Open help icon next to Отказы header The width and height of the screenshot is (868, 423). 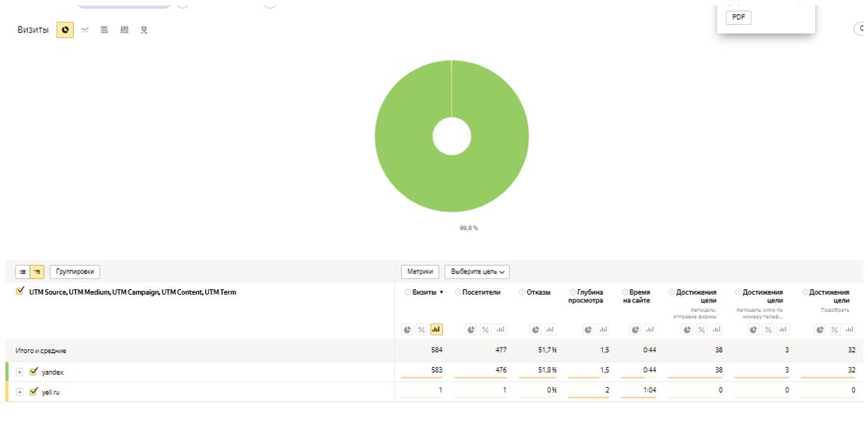pos(522,292)
